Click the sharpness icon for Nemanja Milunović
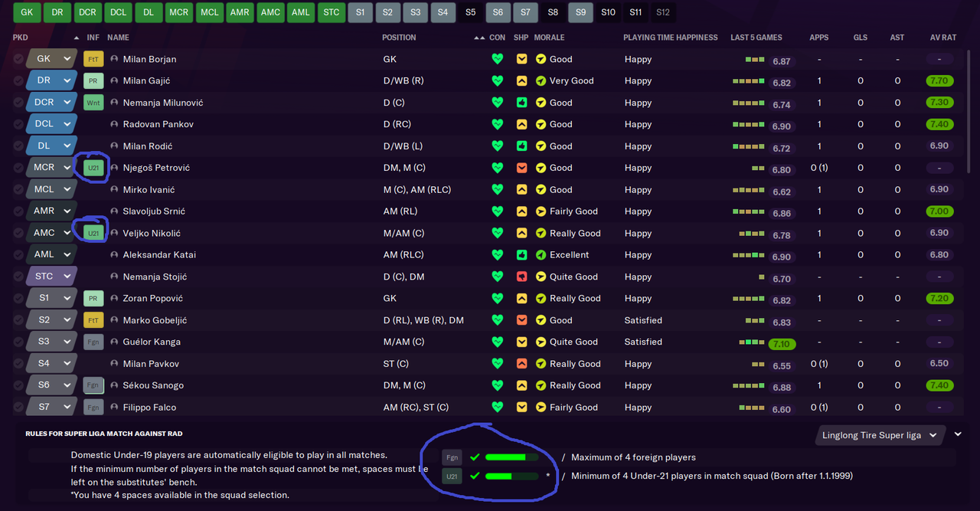Screen dimensions: 980x511 521,103
